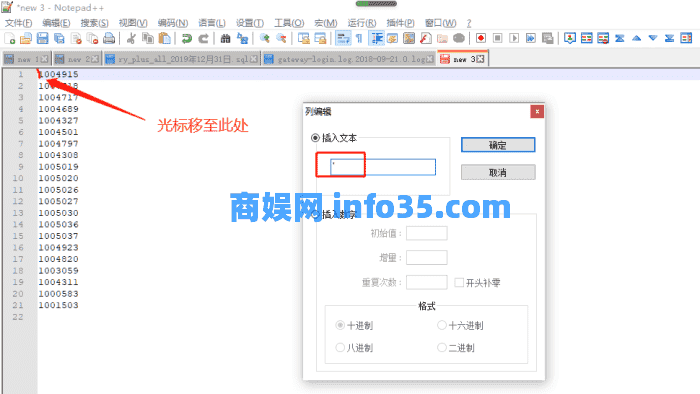This screenshot has width=700, height=394.
Task: Run macro multiple times icon
Action: (x=531, y=39)
